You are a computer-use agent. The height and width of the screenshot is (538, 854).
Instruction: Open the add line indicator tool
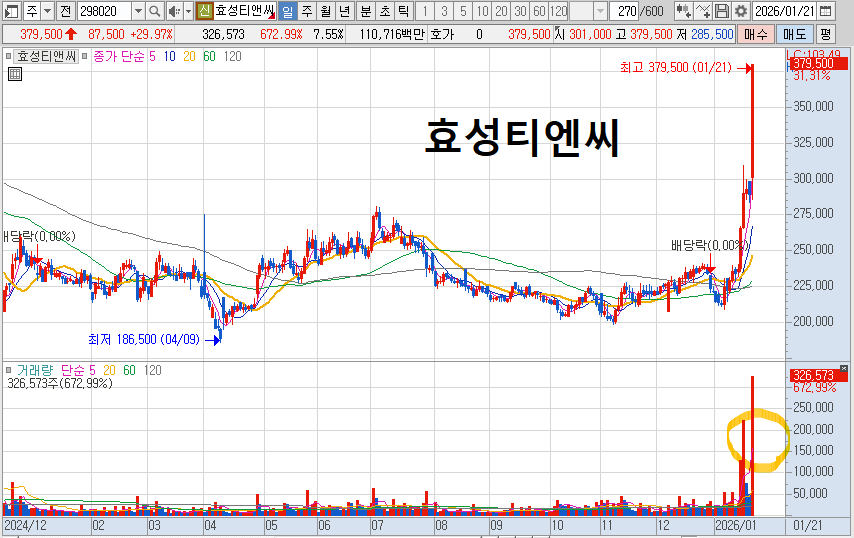(x=703, y=11)
